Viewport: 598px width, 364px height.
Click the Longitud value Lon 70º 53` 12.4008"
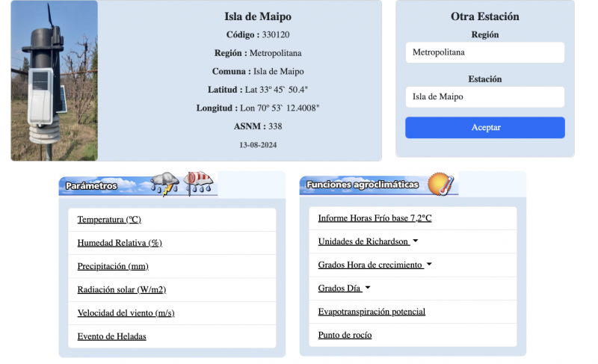tap(280, 108)
